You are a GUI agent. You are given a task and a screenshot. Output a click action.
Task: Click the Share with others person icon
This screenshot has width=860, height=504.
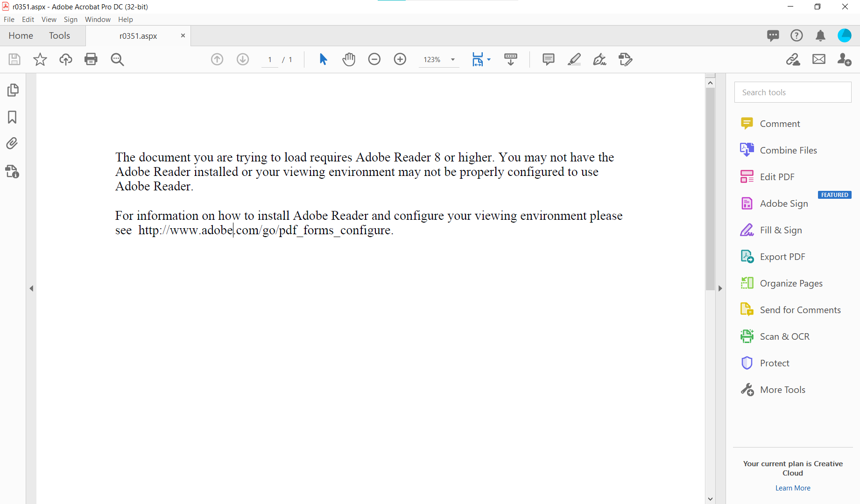[844, 59]
